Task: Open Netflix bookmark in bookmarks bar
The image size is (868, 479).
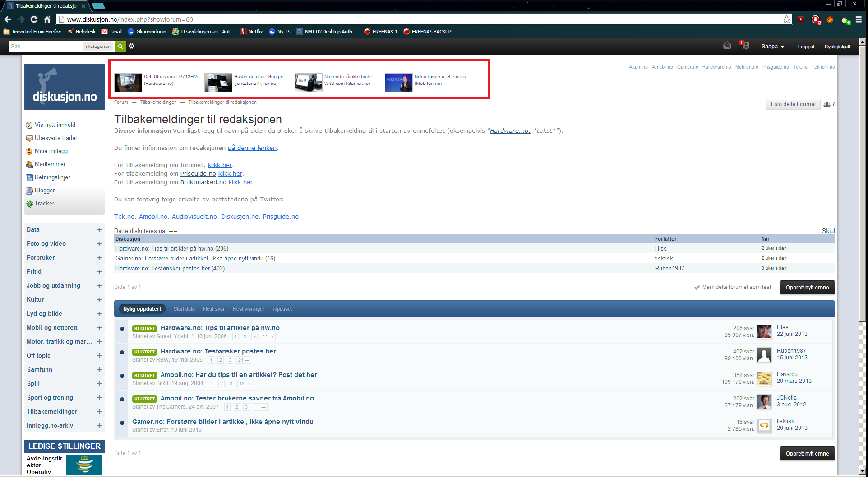Action: coord(251,32)
